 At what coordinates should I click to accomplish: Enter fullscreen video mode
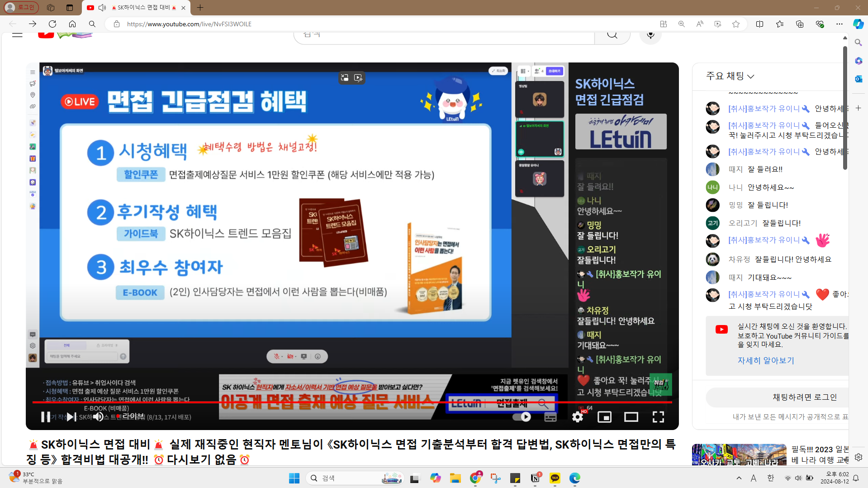(658, 416)
